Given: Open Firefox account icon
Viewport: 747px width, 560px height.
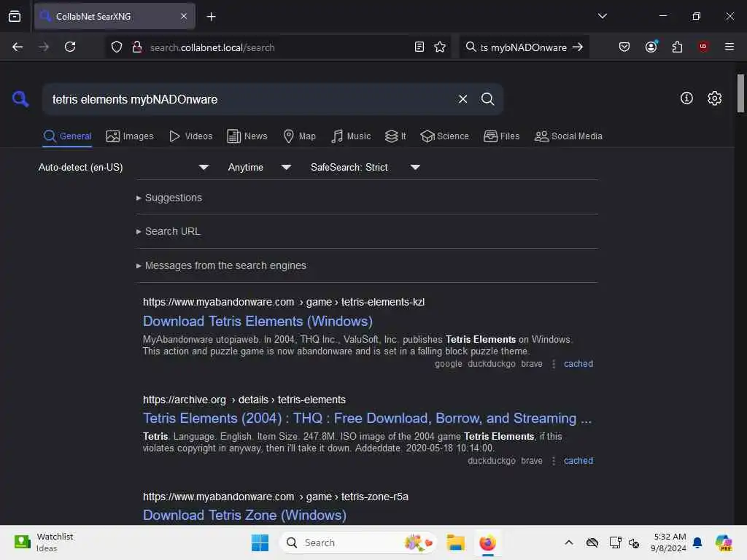Looking at the screenshot, I should click(x=651, y=47).
